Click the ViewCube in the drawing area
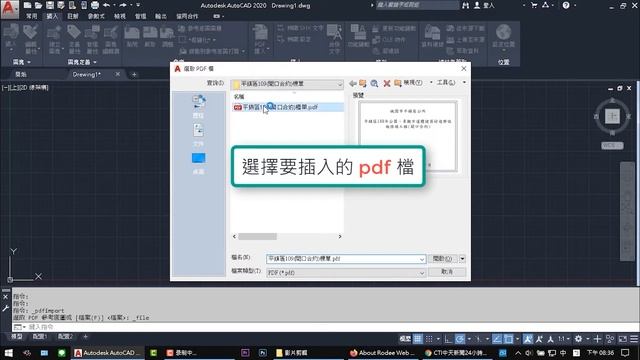 [x=612, y=116]
